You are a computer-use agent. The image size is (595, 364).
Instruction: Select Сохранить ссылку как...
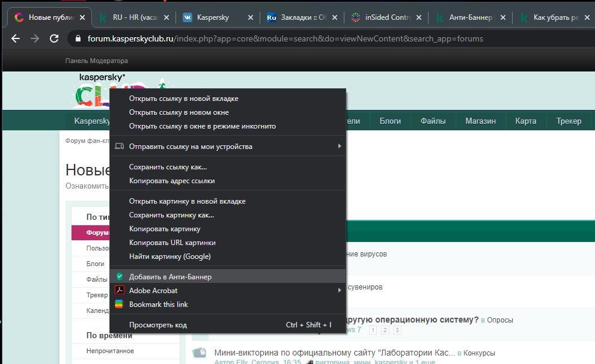(x=228, y=167)
